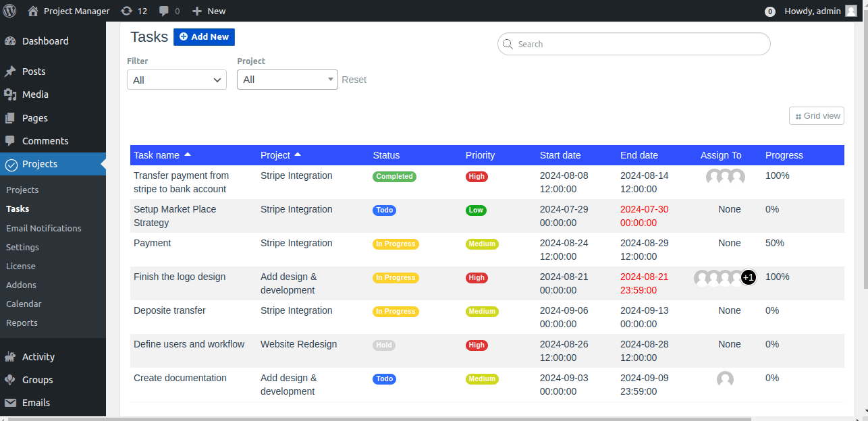
Task: Open the Project Manager home icon
Action: pos(33,11)
